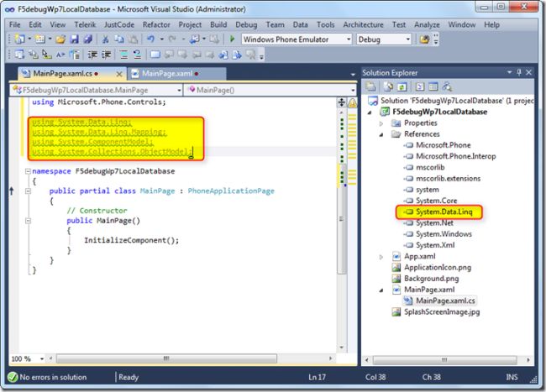
Task: Open the Undo history dropdown arrow
Action: tap(161, 39)
